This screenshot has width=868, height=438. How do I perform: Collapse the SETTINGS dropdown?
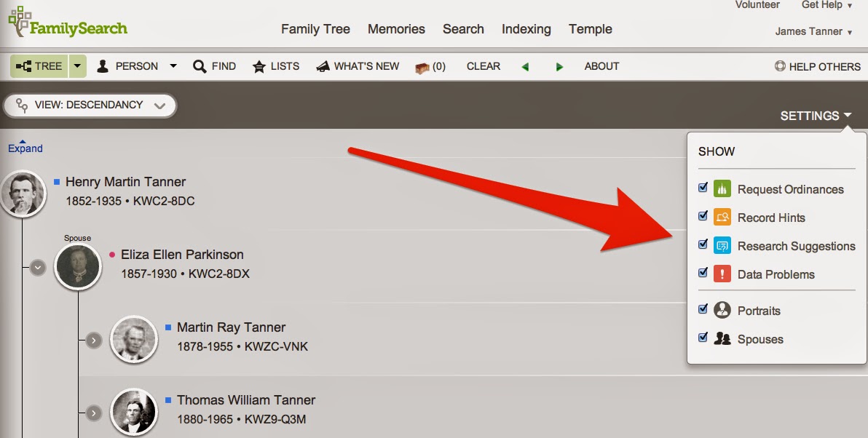816,116
